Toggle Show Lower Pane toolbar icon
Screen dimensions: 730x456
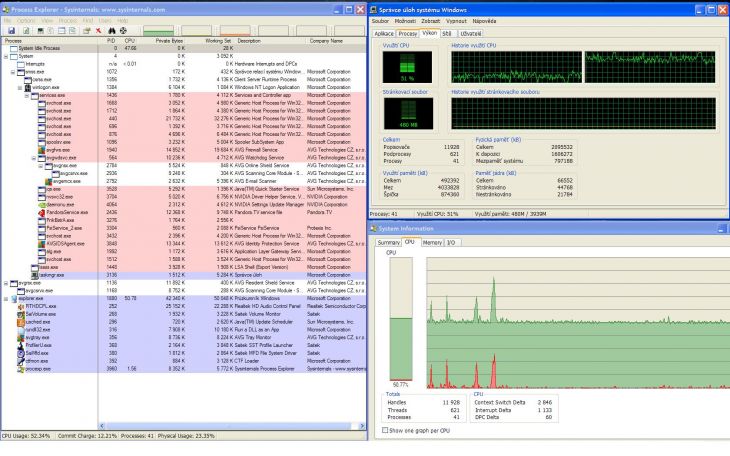click(x=61, y=31)
